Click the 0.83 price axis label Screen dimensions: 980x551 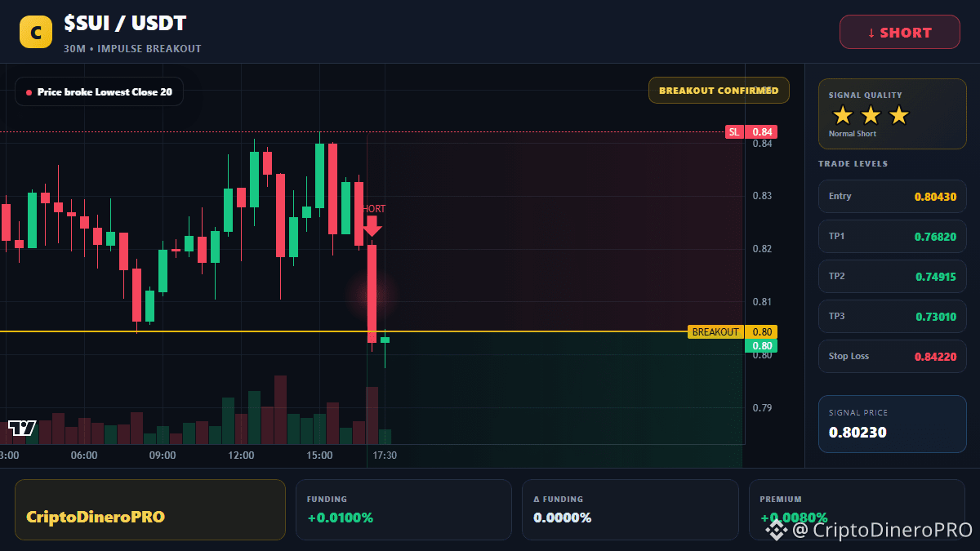pos(762,196)
